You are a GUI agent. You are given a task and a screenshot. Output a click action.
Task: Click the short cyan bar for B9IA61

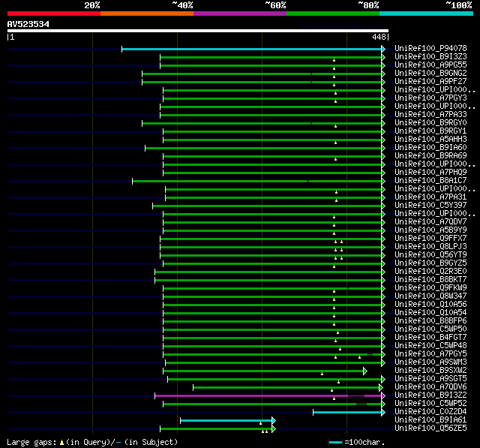coord(225,420)
